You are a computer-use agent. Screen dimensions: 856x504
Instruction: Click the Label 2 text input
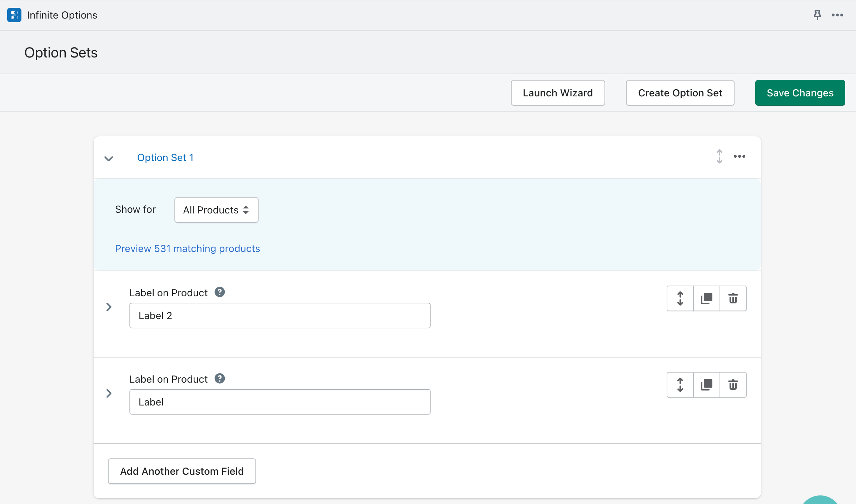(280, 316)
